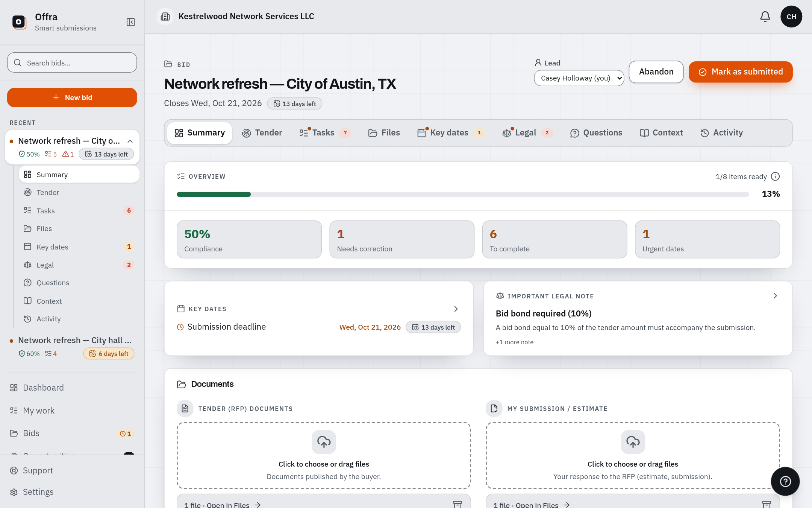This screenshot has height=508, width=812.
Task: Click the Abandon button
Action: (x=656, y=71)
